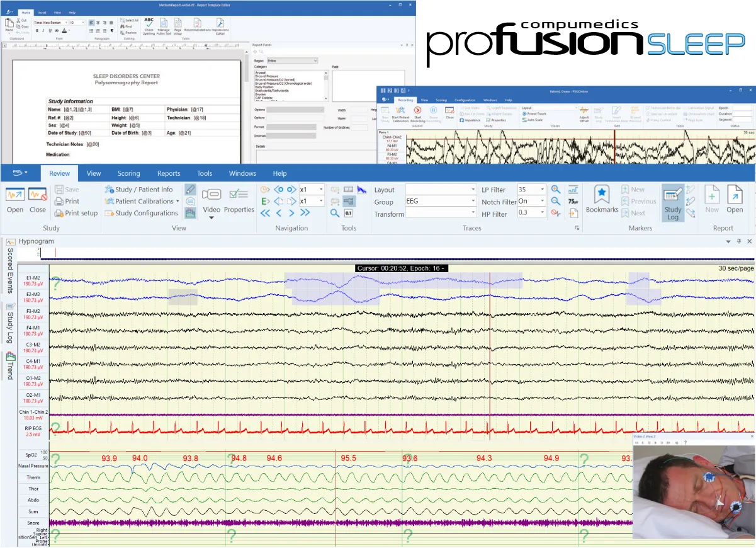The height and width of the screenshot is (548, 756).
Task: Toggle the Study Log button in ribbon
Action: [x=673, y=202]
